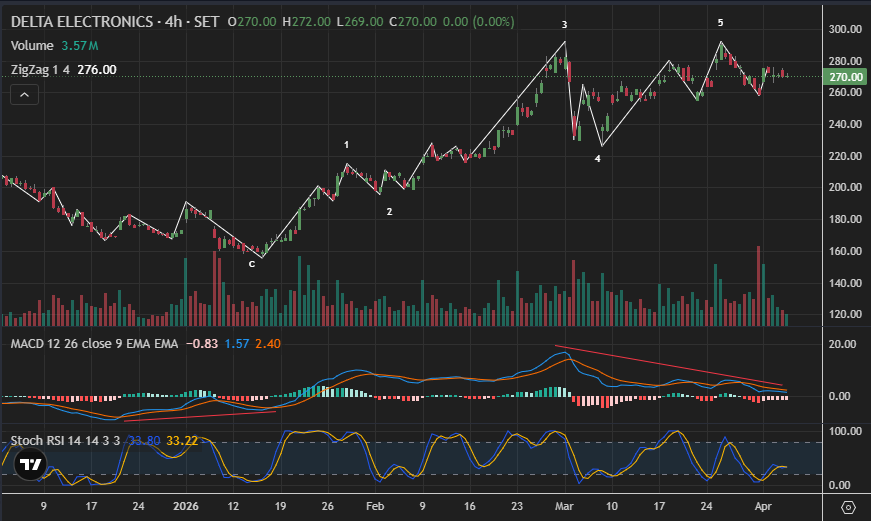Select the ZigZag 1 4 indicator legend
This screenshot has height=521, width=871.
pyautogui.click(x=40, y=69)
